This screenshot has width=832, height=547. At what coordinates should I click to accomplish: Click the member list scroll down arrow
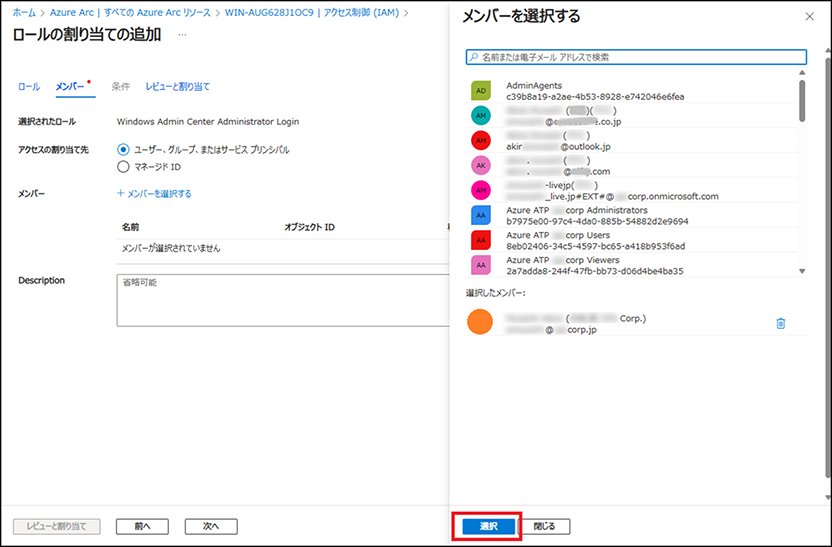click(x=802, y=271)
